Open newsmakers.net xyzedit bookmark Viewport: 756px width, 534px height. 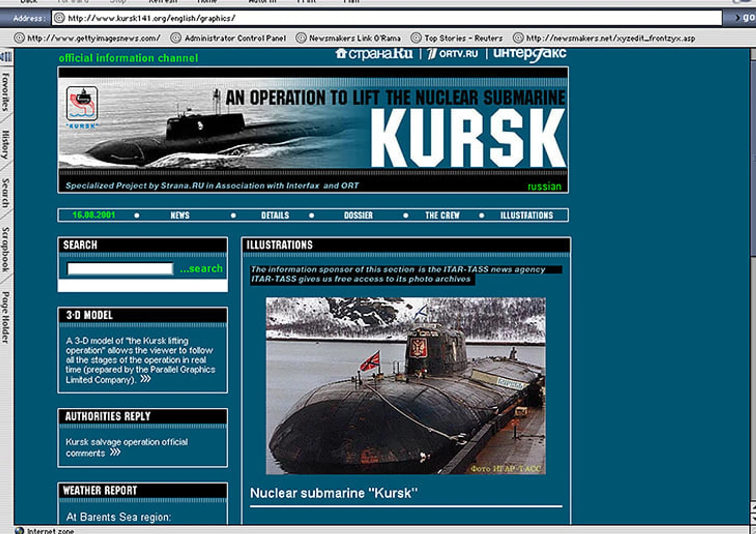[610, 38]
